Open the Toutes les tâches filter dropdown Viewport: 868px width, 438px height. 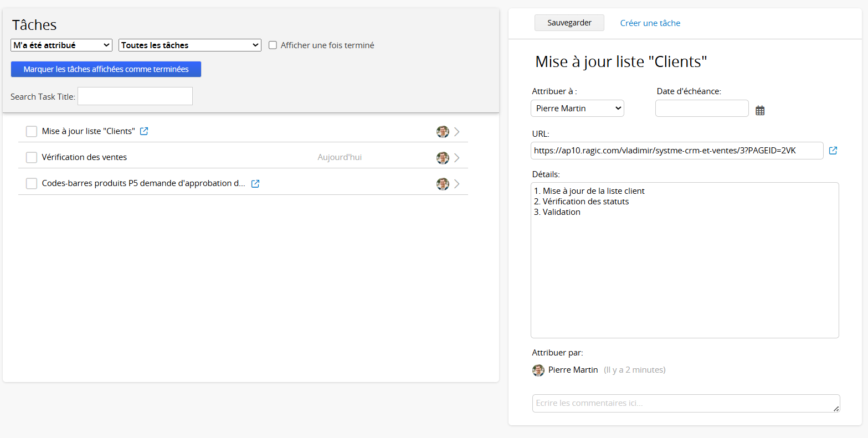(x=190, y=45)
